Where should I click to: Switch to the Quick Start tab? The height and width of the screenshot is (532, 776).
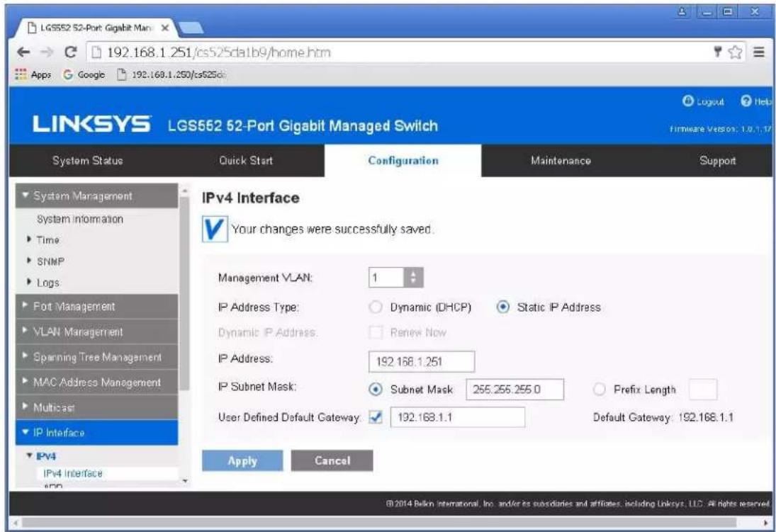coord(245,160)
